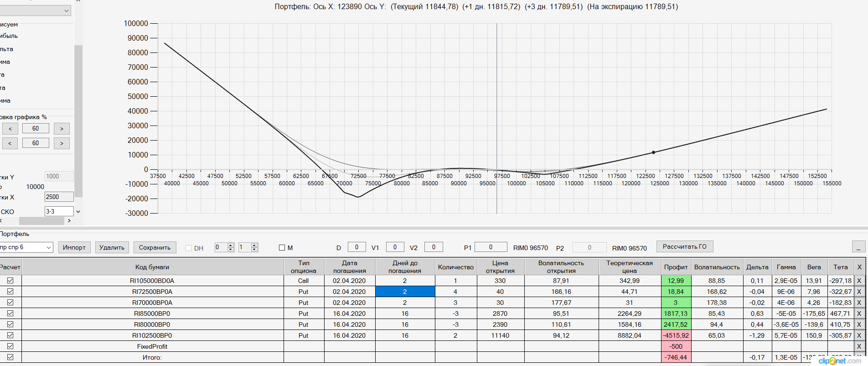Delete the FixedProfit row with its X

859,346
